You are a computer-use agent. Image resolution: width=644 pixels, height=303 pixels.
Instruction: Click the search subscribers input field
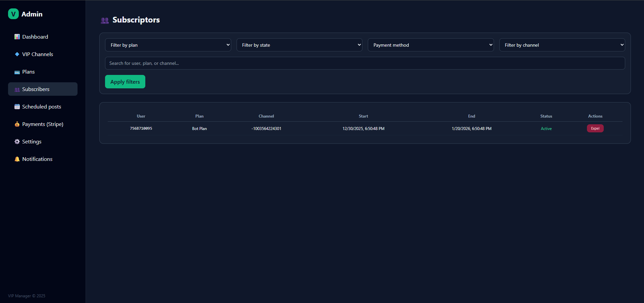[365, 63]
